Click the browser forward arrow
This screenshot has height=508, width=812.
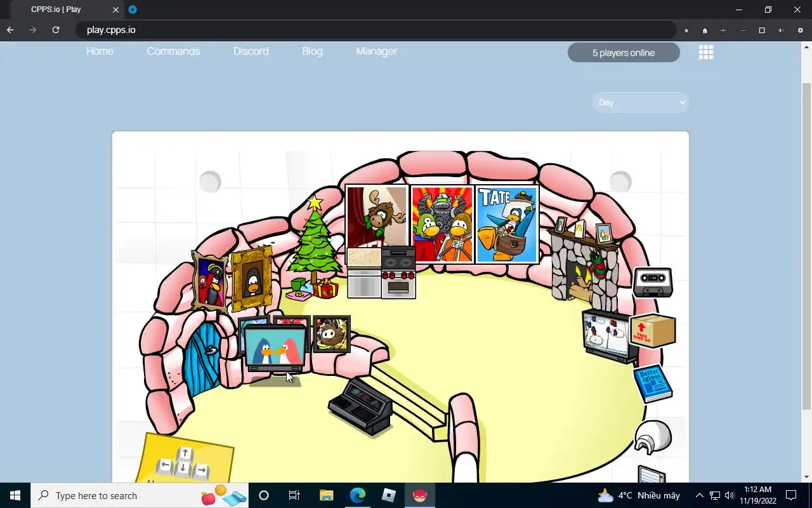(x=33, y=30)
